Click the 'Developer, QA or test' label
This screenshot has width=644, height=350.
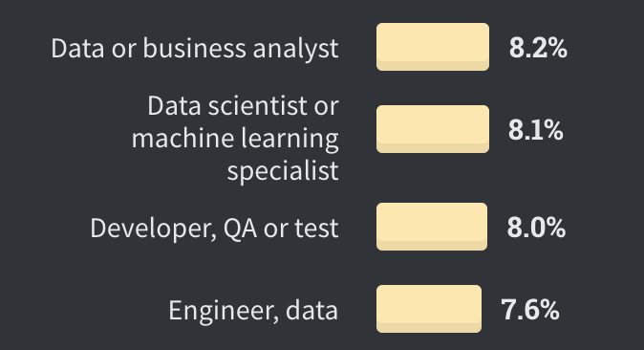[214, 229]
